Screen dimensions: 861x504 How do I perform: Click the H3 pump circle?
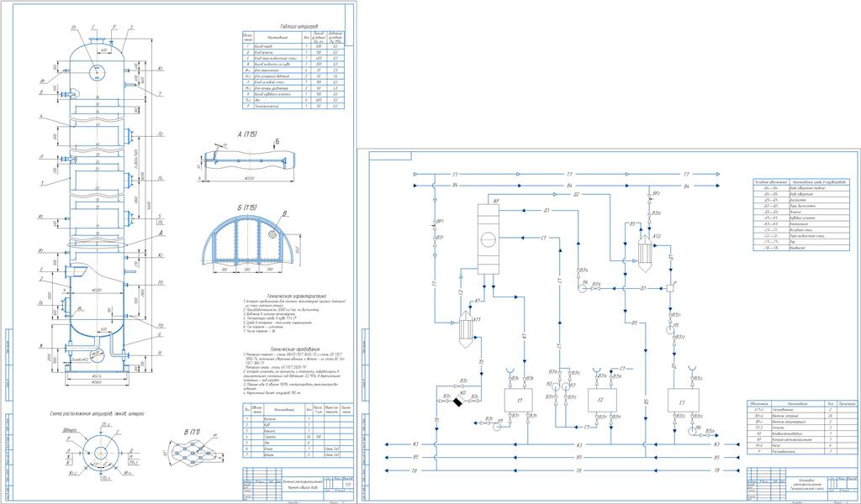click(568, 386)
